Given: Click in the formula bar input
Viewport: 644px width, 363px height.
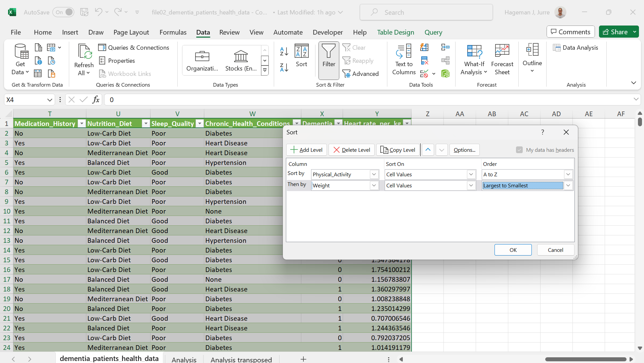Looking at the screenshot, I should point(336,100).
